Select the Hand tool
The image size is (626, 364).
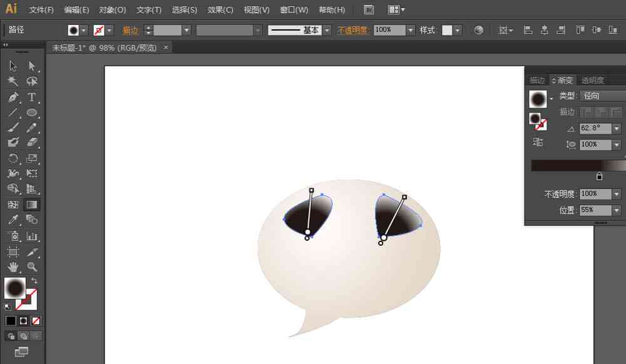pyautogui.click(x=13, y=266)
